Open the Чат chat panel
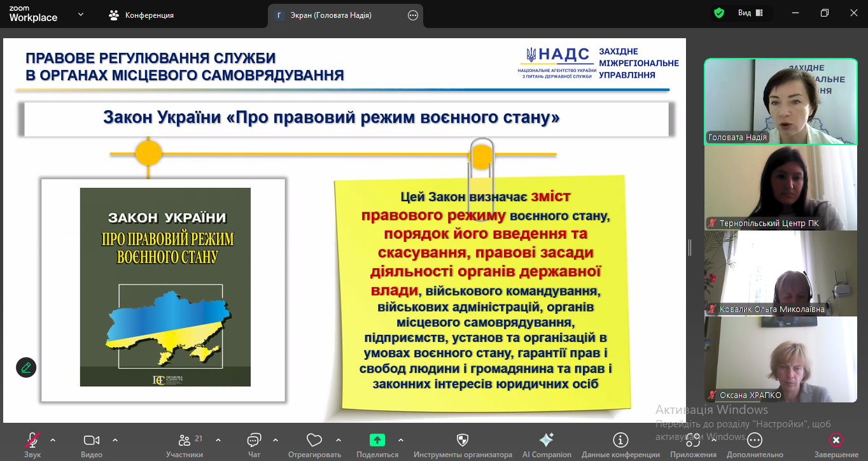Viewport: 868px width, 461px height. coord(254,444)
